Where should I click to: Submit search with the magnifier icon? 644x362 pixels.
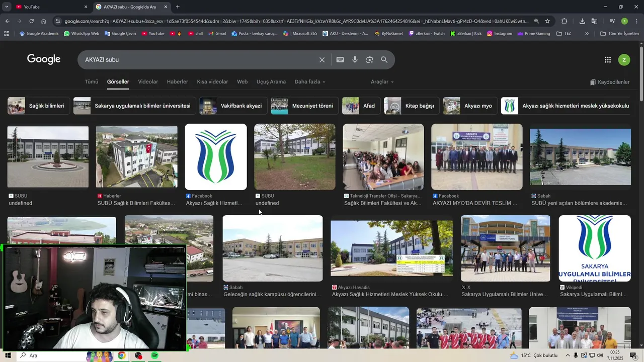pos(384,60)
